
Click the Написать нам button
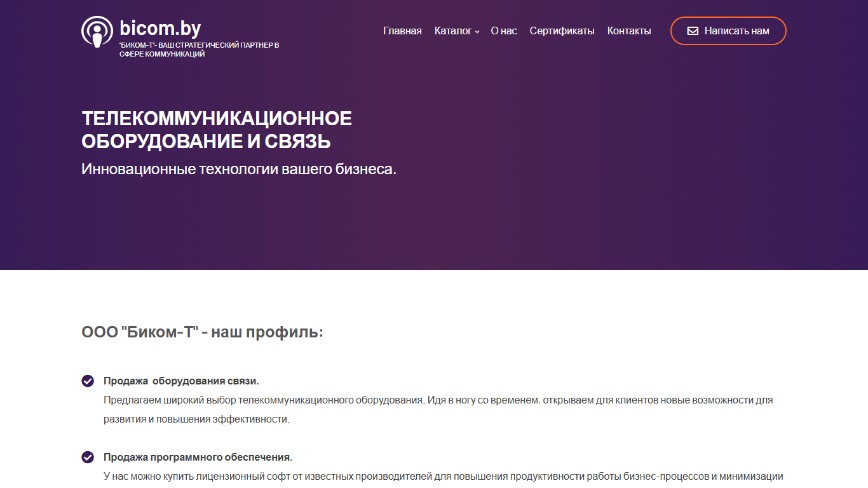point(728,30)
